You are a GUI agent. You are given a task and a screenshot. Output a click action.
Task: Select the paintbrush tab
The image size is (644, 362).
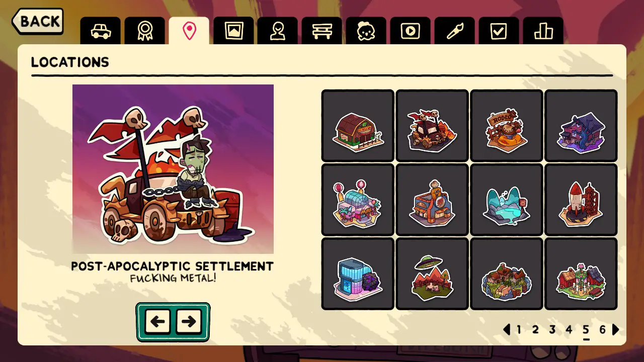(455, 31)
